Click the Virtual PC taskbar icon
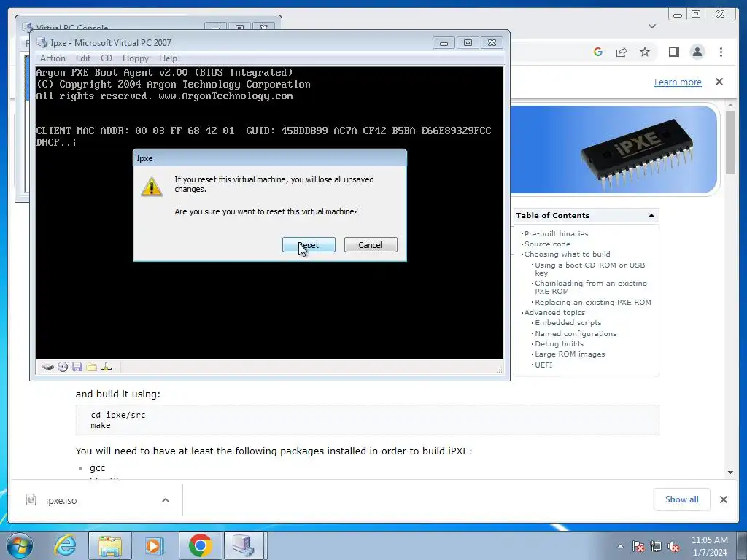747x560 pixels. 244,545
